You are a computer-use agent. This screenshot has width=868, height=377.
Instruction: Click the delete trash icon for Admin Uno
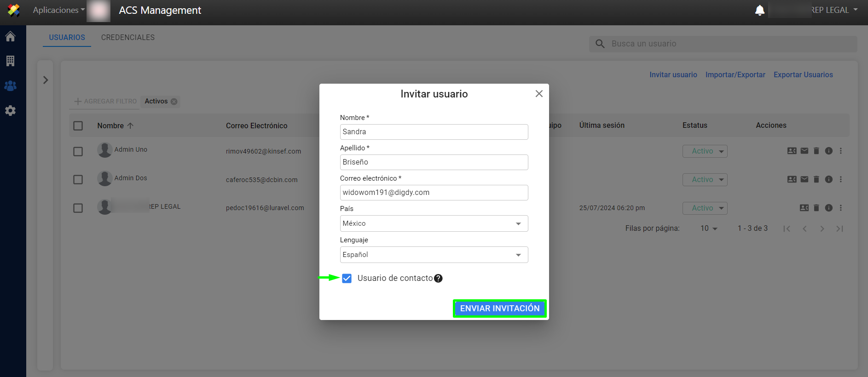point(816,151)
